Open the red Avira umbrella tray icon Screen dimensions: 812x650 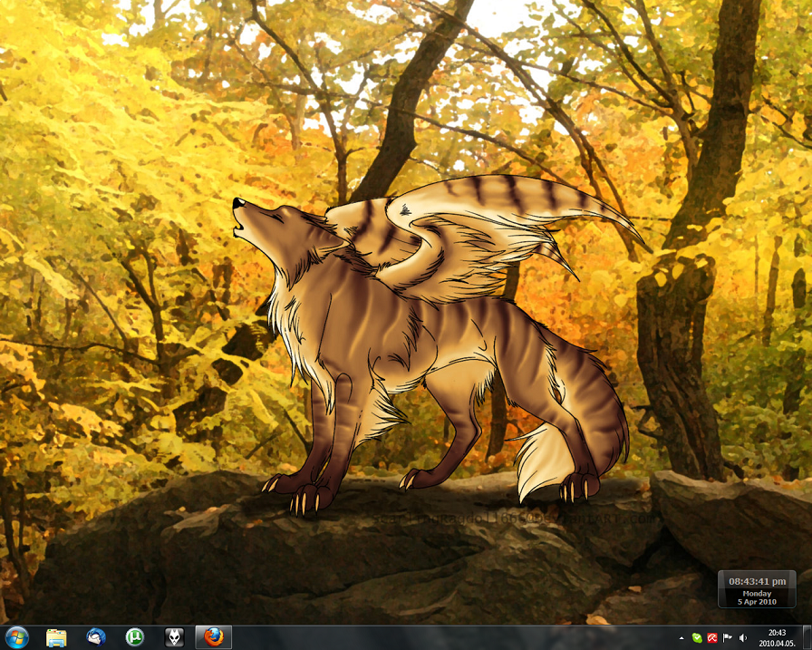point(712,638)
